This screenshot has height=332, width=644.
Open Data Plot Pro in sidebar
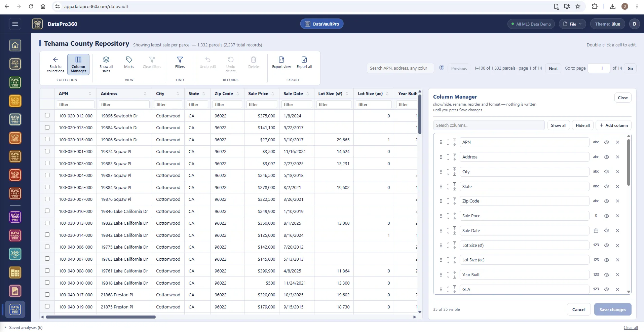[x=15, y=138]
